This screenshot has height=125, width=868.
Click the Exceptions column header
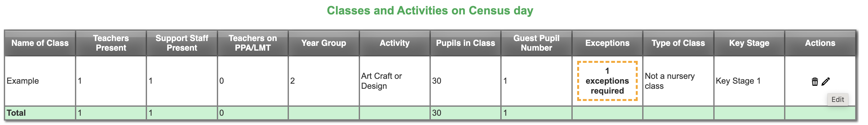[607, 43]
